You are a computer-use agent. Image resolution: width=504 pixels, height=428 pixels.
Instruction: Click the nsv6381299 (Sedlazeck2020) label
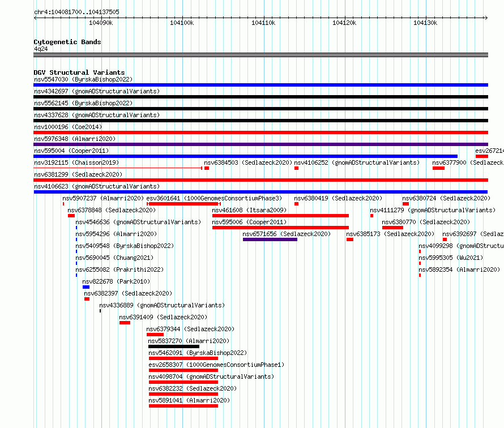[x=78, y=174]
